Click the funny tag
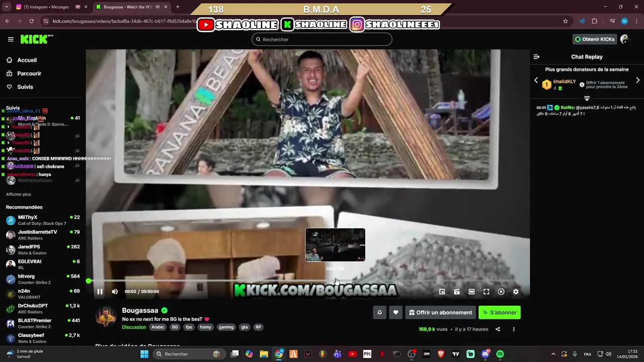The width and height of the screenshot is (644, 362). pyautogui.click(x=205, y=327)
